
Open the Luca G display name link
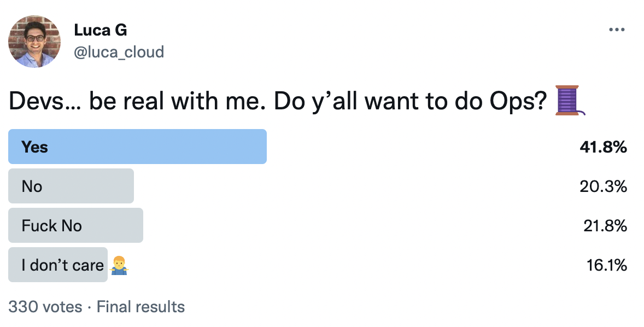pos(100,30)
